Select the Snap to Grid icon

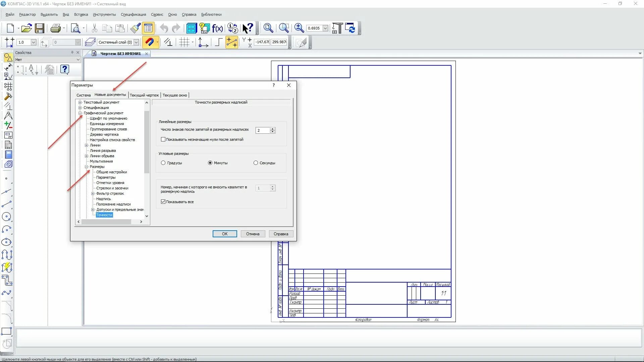click(x=185, y=42)
